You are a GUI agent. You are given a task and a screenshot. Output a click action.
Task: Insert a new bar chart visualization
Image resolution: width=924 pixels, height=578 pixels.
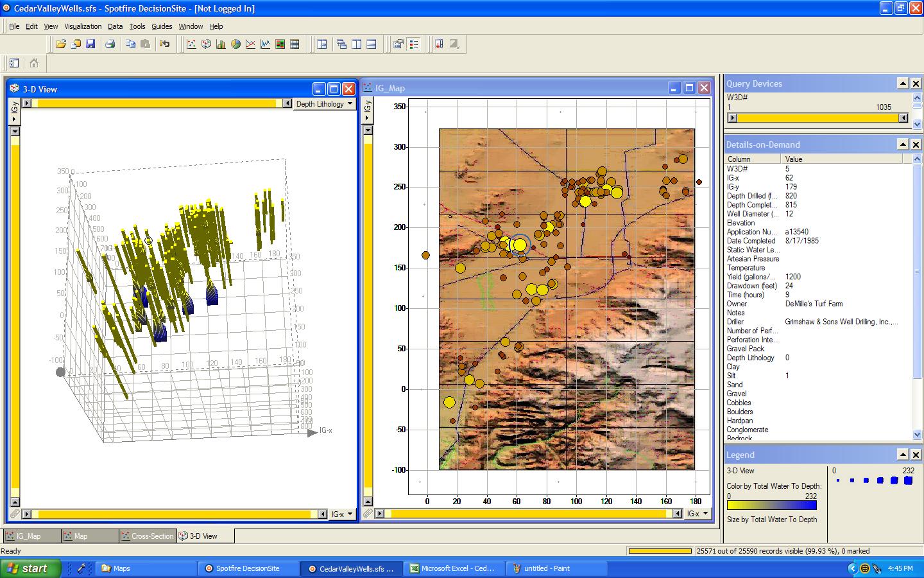(221, 44)
